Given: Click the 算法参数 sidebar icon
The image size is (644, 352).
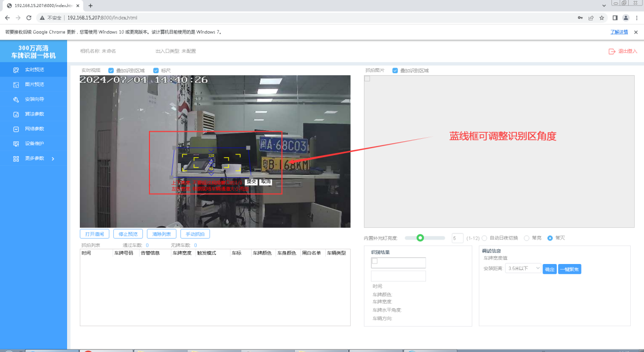Looking at the screenshot, I should [x=16, y=114].
